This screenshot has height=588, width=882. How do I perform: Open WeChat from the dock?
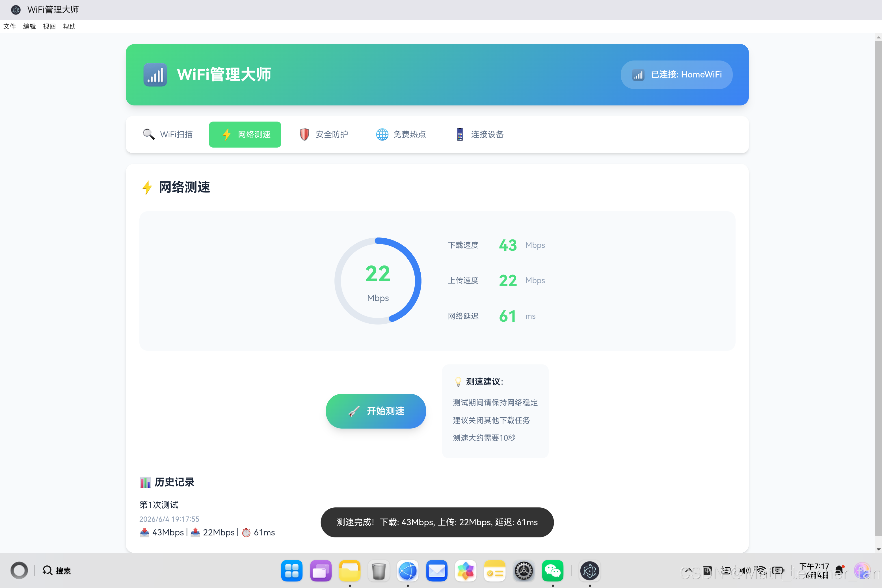(x=552, y=571)
